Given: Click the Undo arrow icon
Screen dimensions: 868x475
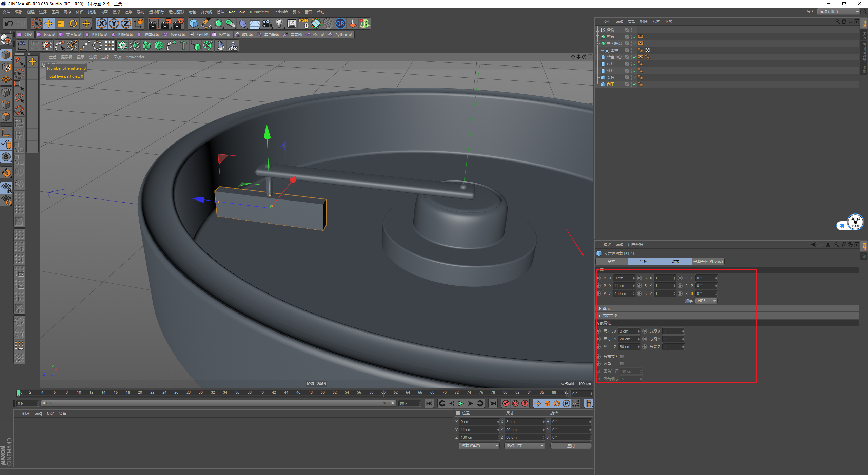Looking at the screenshot, I should [x=9, y=23].
